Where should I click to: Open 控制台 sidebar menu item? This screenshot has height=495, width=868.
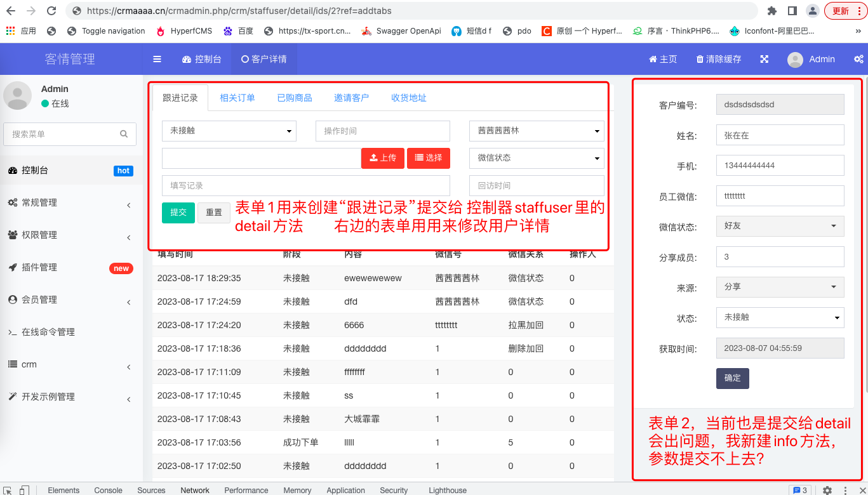[x=71, y=170]
